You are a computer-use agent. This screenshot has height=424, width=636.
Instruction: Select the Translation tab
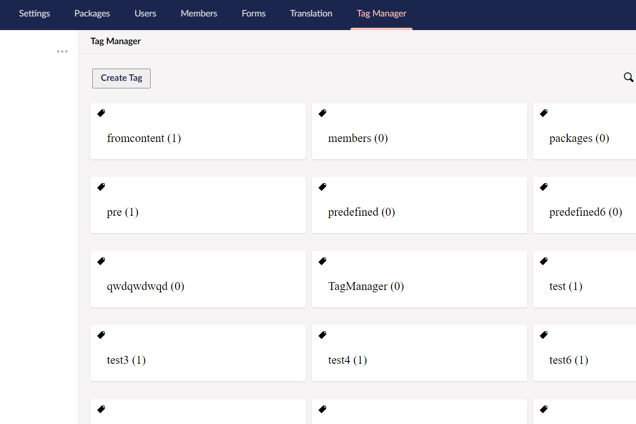pyautogui.click(x=311, y=14)
